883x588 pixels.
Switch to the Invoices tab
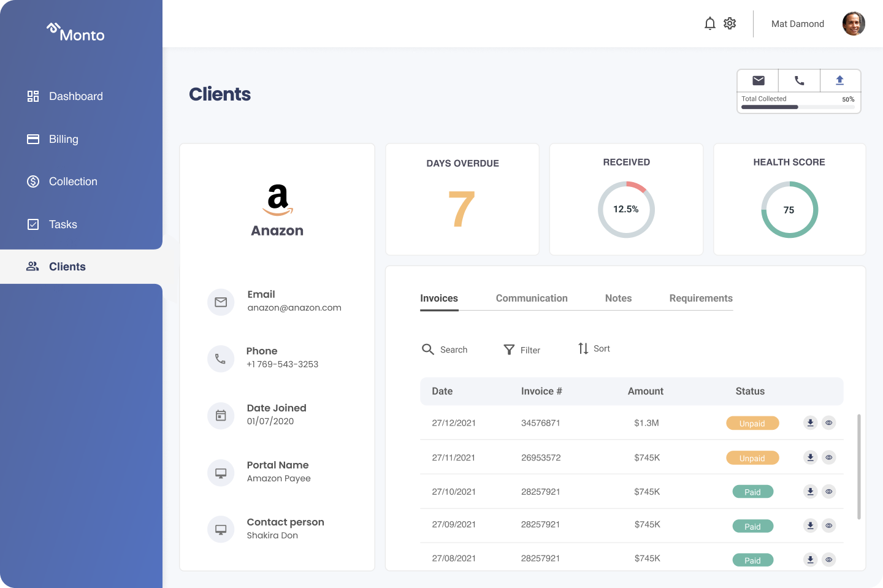(x=439, y=299)
